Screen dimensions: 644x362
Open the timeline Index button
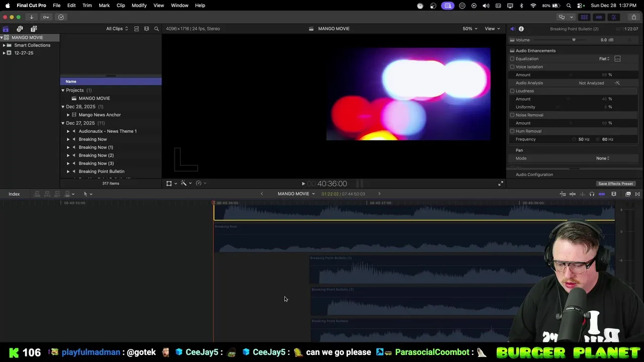(x=14, y=194)
